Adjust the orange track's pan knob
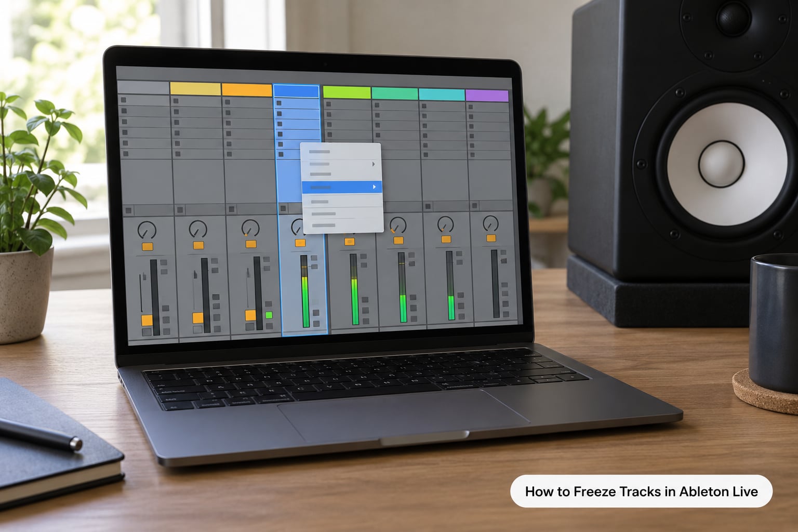Image resolution: width=798 pixels, height=532 pixels. [250, 228]
